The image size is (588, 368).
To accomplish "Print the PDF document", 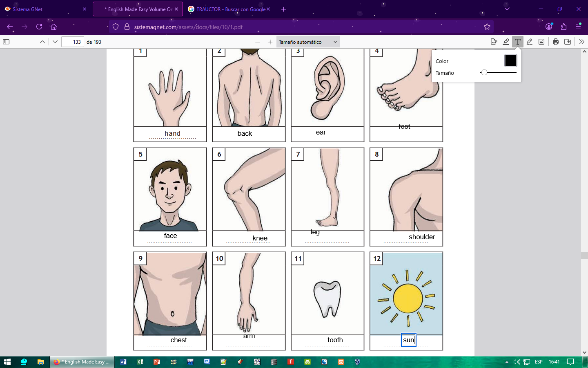I will pos(556,42).
